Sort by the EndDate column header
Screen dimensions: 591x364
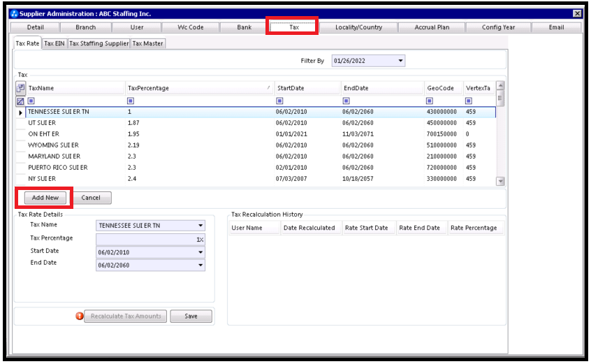[383, 88]
